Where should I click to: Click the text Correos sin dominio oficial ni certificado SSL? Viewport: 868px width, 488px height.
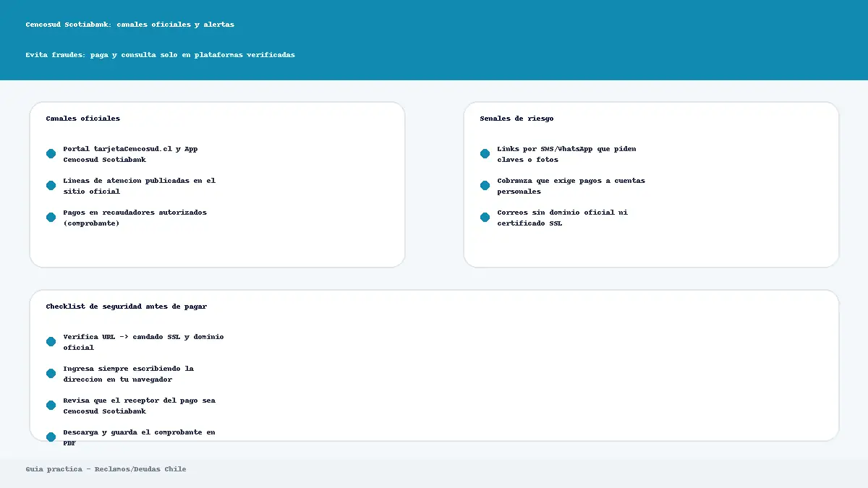tap(562, 218)
